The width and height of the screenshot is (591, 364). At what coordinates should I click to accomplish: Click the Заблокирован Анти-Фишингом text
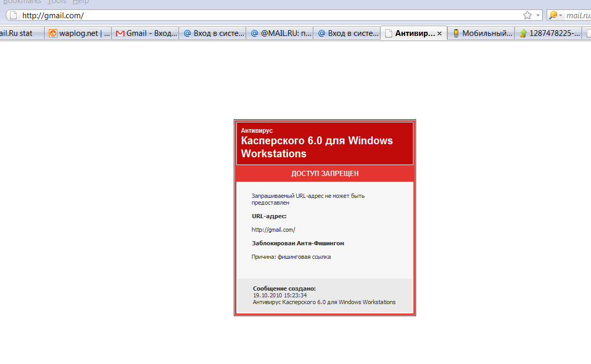[298, 243]
